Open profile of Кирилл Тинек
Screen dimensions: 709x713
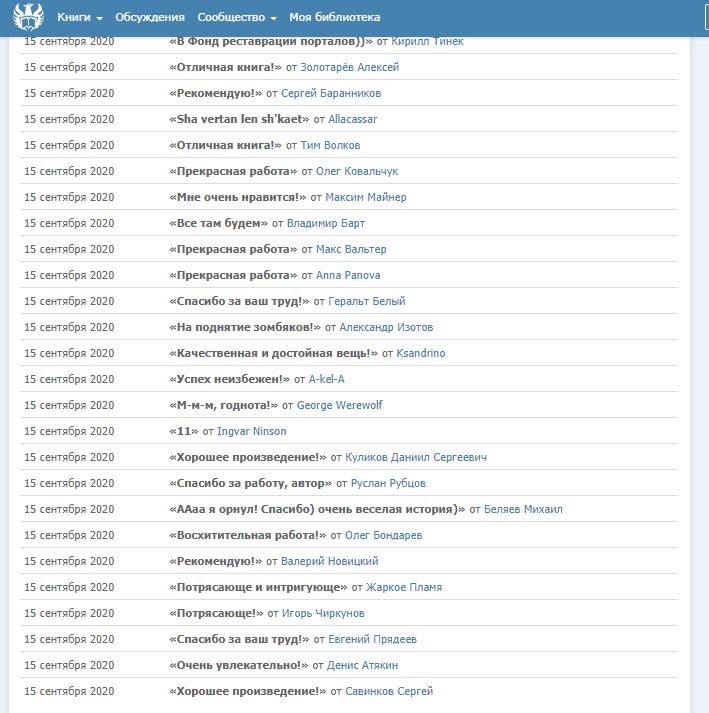pyautogui.click(x=427, y=41)
